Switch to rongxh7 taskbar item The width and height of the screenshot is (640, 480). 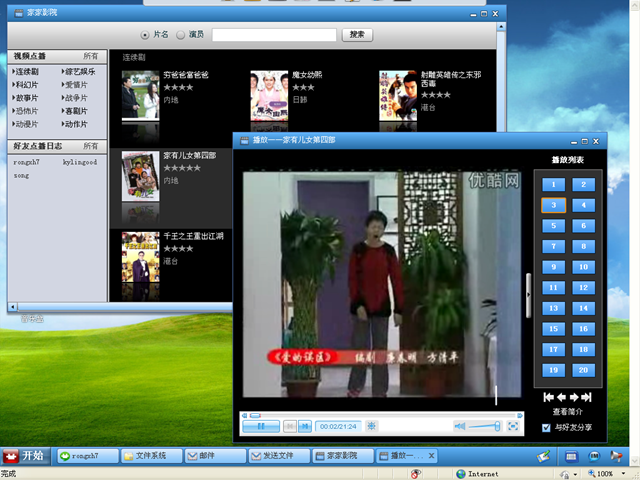click(88, 456)
